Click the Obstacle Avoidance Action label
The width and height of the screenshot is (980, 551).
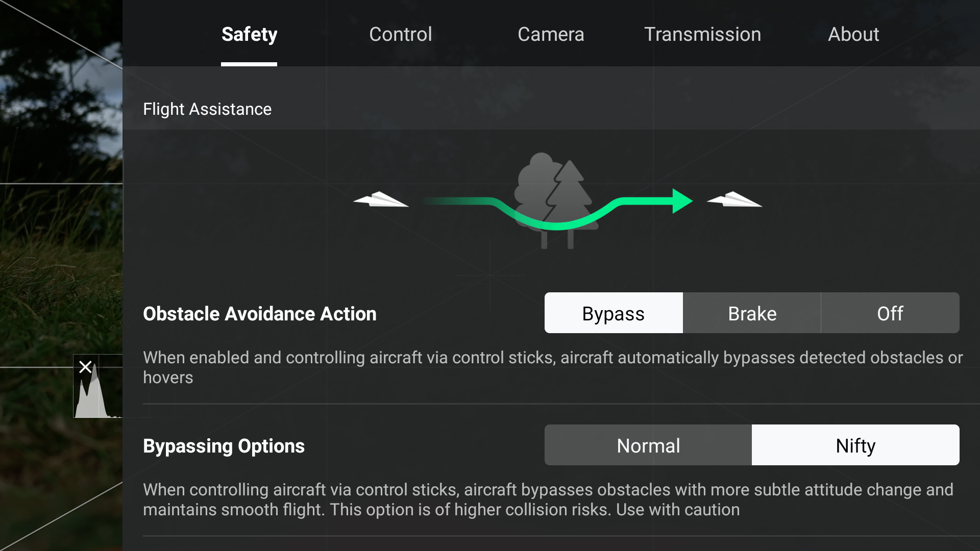coord(259,313)
